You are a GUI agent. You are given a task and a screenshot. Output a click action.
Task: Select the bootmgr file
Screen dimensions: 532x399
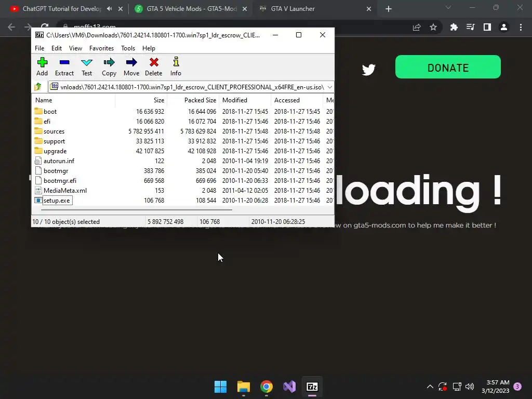coord(56,170)
